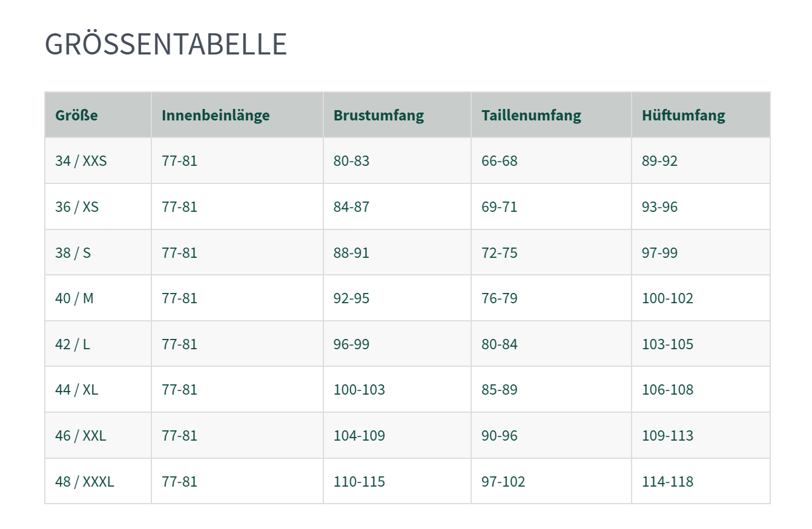The image size is (812, 529).
Task: Click the Hüftumfang value 89-92
Action: pos(659,161)
